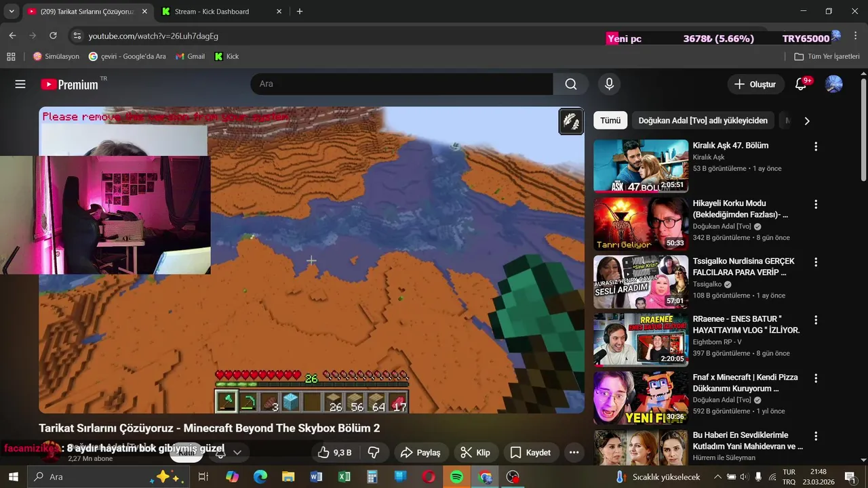Open Microsoft Edge from the taskbar
Screen dimensions: 868x488
tap(260, 477)
